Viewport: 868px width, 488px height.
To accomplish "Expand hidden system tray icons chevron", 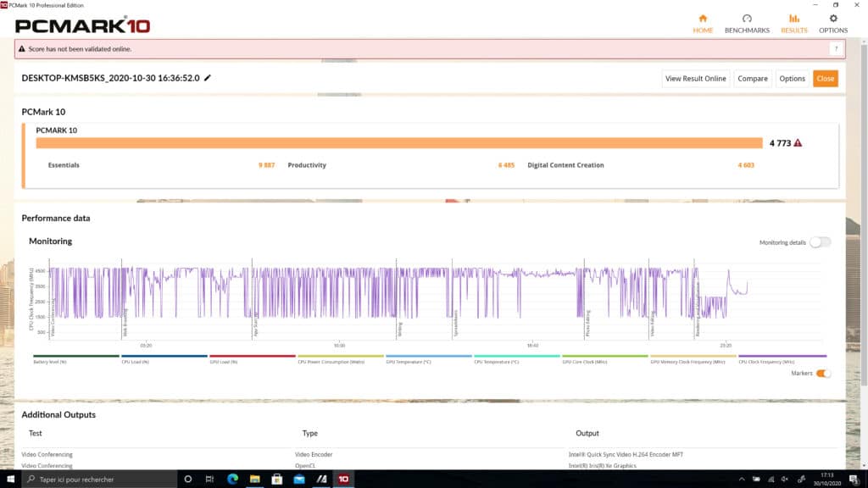I will click(x=742, y=480).
